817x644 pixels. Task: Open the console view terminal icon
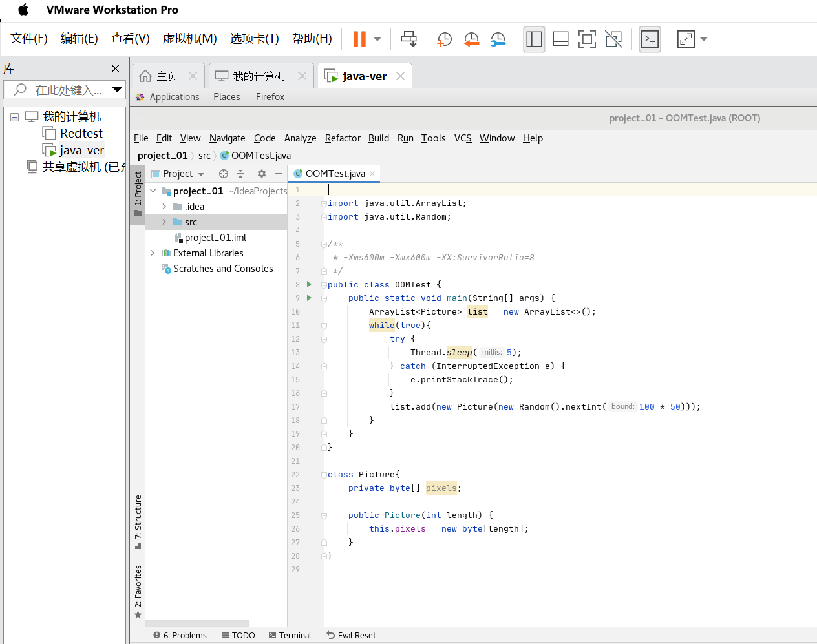tap(650, 39)
